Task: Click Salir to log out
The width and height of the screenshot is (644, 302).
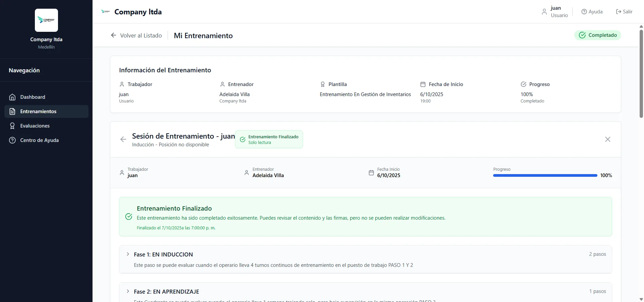Action: coord(624,12)
